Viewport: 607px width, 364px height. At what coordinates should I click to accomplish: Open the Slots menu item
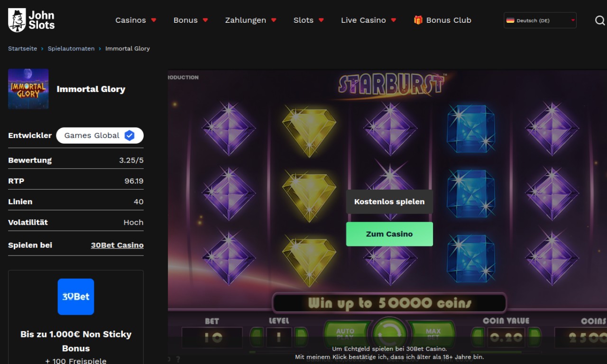click(x=309, y=20)
